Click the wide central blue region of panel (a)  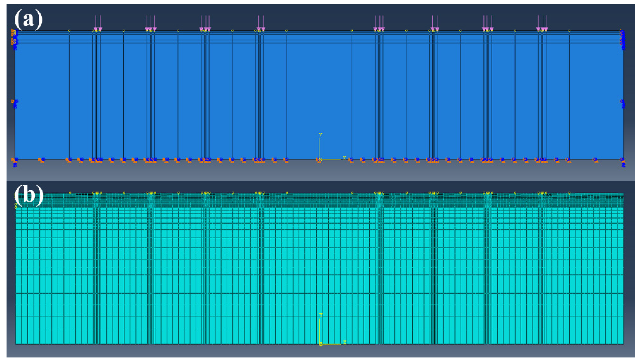click(x=319, y=95)
